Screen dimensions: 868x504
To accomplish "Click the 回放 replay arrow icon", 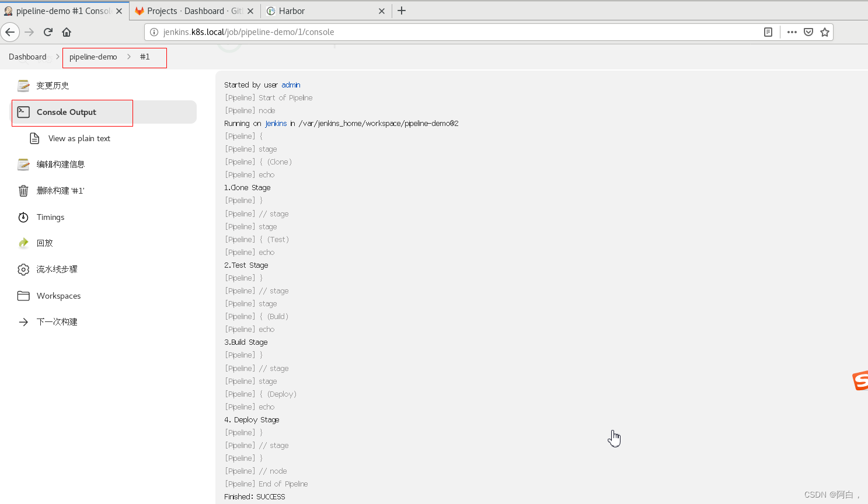I will [x=23, y=243].
